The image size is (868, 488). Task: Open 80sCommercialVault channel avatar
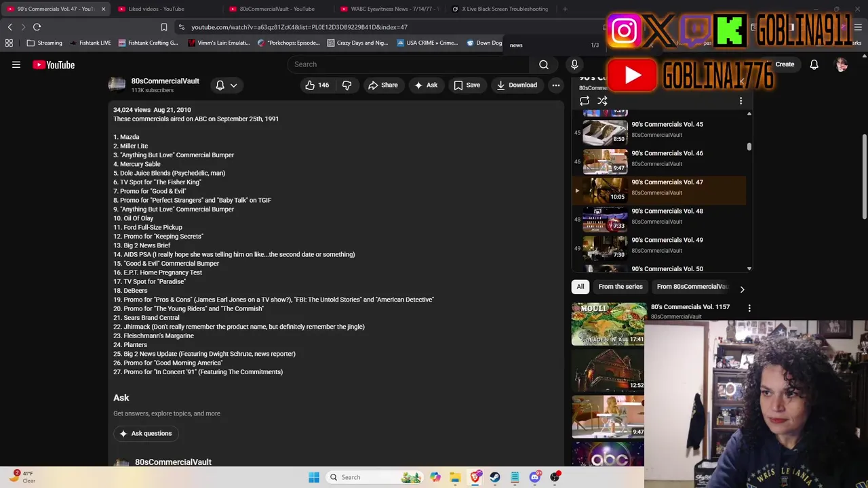(x=117, y=85)
